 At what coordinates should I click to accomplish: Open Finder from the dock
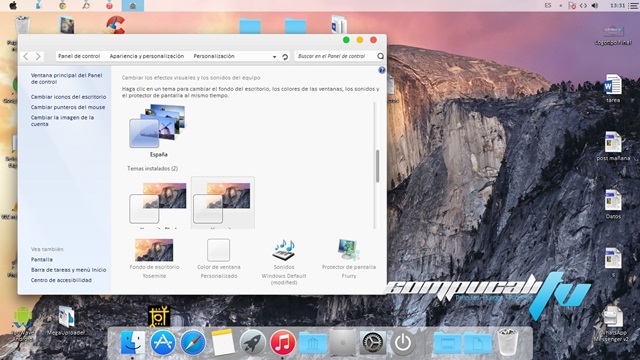[133, 342]
